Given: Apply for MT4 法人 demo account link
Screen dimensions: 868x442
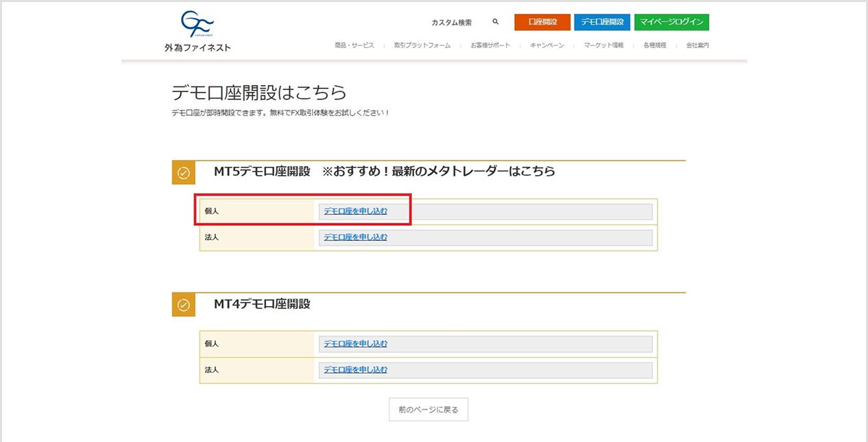Looking at the screenshot, I should tap(355, 370).
